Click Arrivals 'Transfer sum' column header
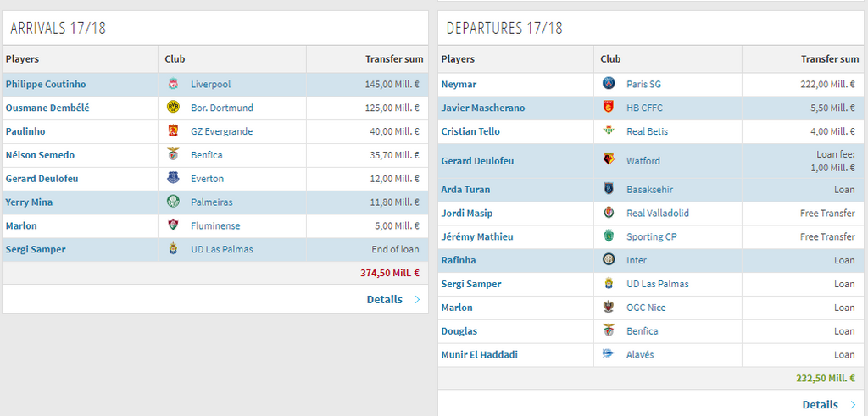 394,59
